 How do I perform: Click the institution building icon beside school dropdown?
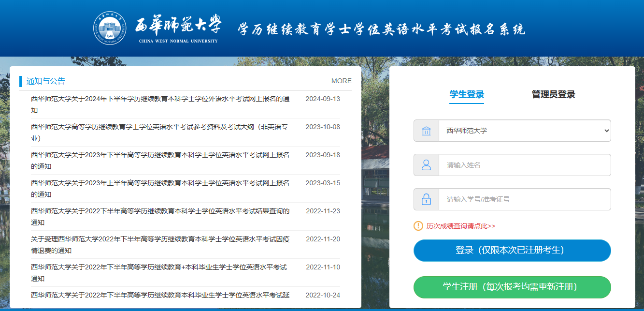[x=426, y=131]
